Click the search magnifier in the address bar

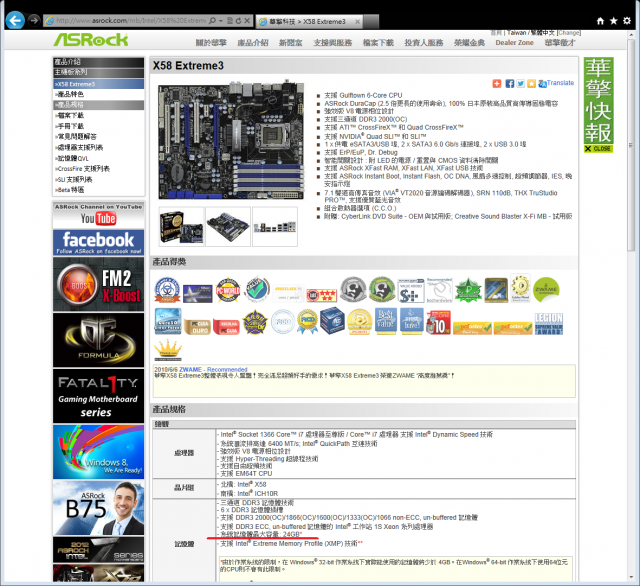tap(212, 20)
